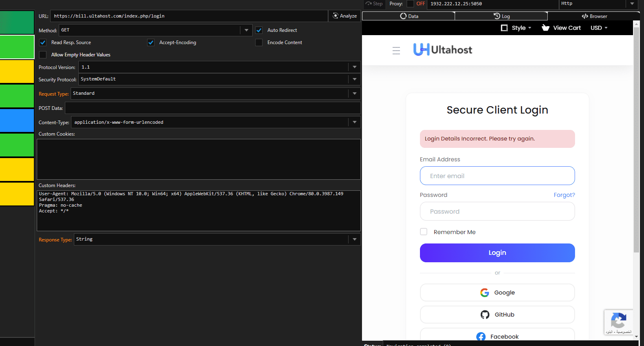
Task: Check the Remember Me box
Action: tap(424, 232)
